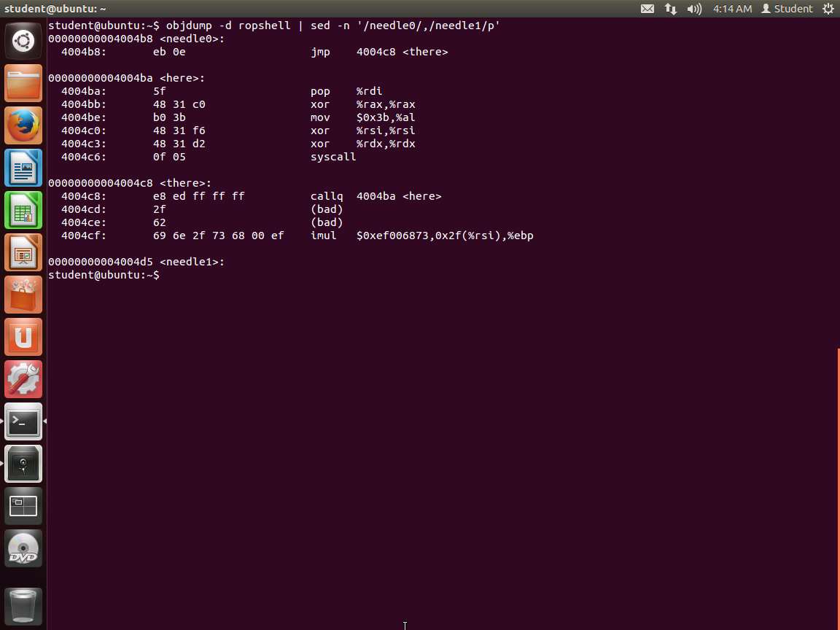Viewport: 840px width, 630px height.
Task: Open the Trash bin
Action: [23, 605]
